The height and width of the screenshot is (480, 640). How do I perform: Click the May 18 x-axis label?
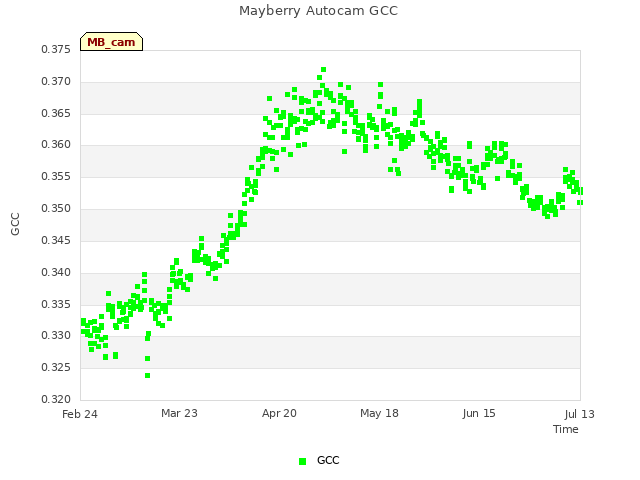pos(379,413)
